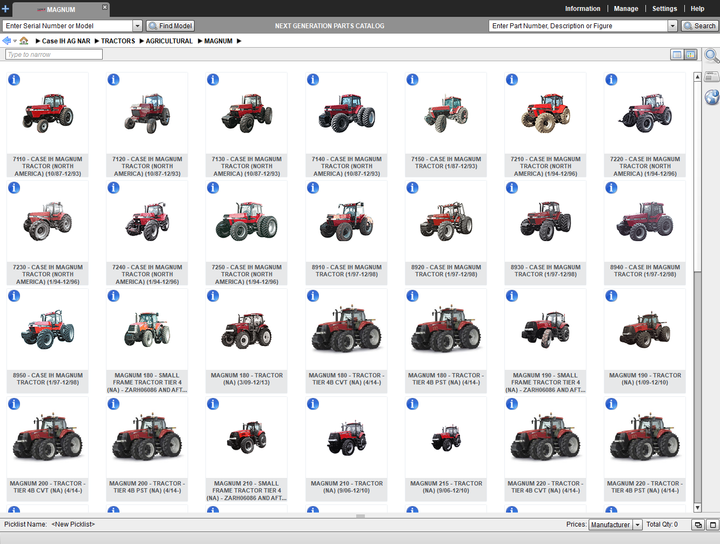
Task: Click the Total Qty: 0 status text
Action: pos(662,524)
